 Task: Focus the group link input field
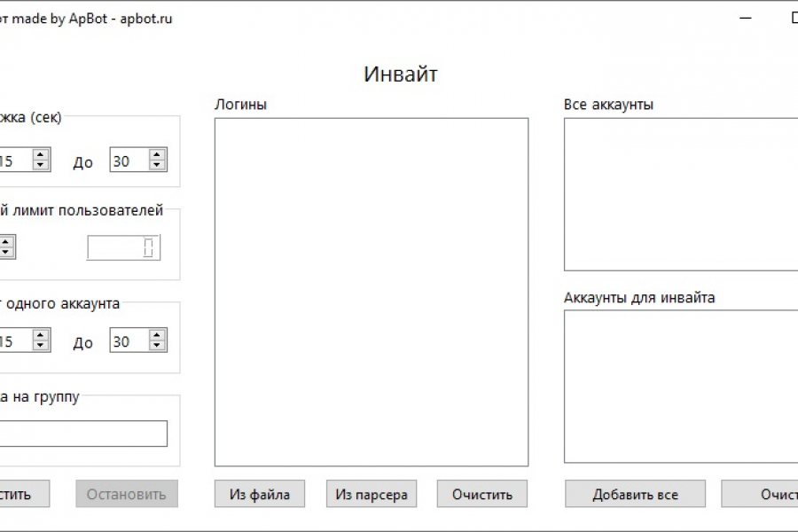[84, 434]
